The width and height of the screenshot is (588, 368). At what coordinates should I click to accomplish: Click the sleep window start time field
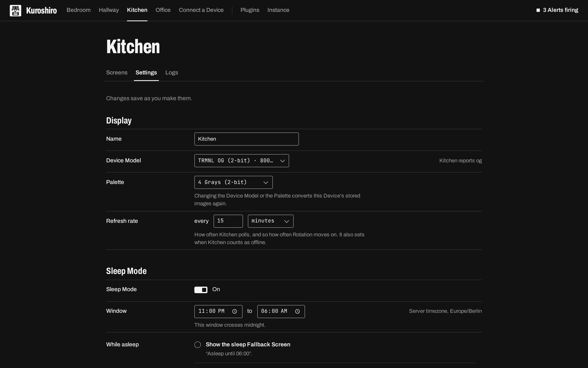218,311
